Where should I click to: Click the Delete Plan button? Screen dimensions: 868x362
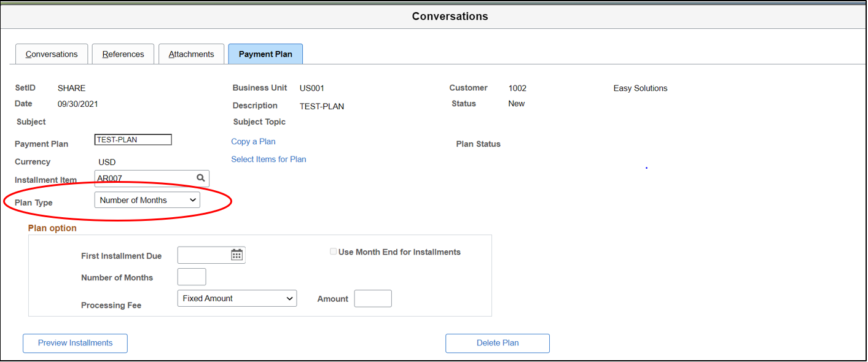[x=497, y=343]
